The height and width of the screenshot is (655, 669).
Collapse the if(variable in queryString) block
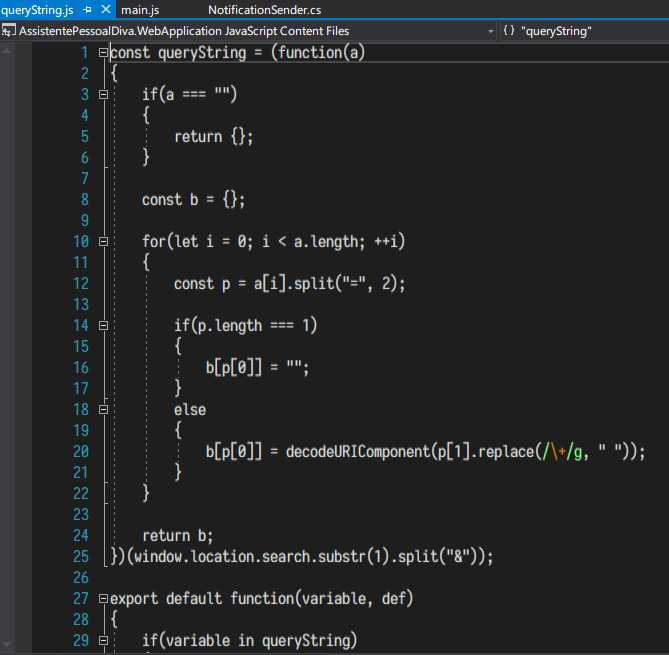click(x=103, y=640)
